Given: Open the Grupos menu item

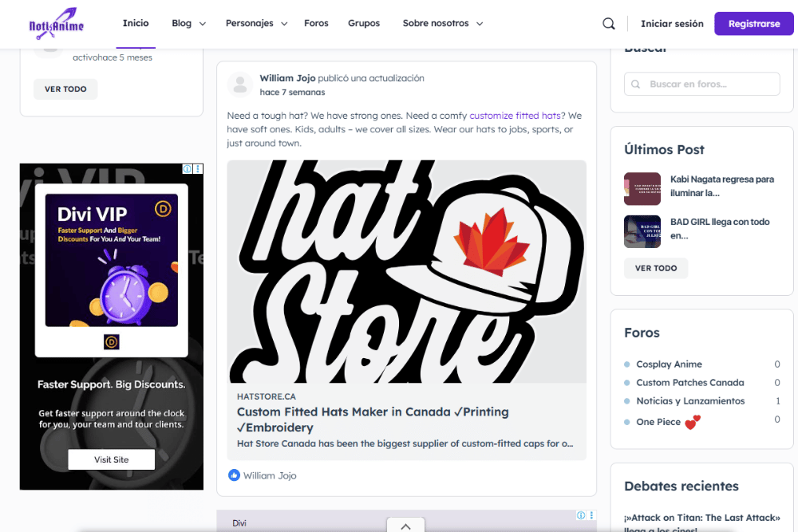Looking at the screenshot, I should pos(364,24).
